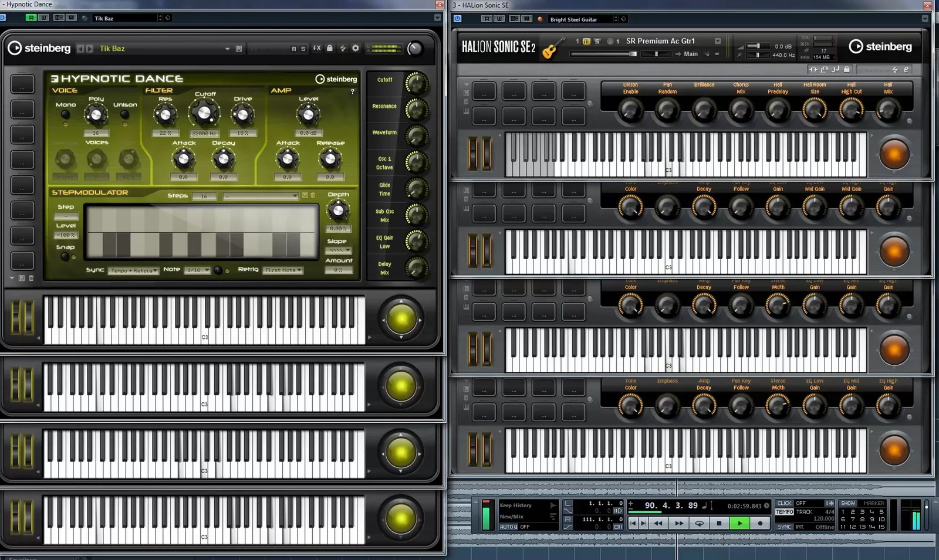Click the FX button in Hypnotic Dance header
Image resolution: width=939 pixels, height=560 pixels.
tap(317, 48)
